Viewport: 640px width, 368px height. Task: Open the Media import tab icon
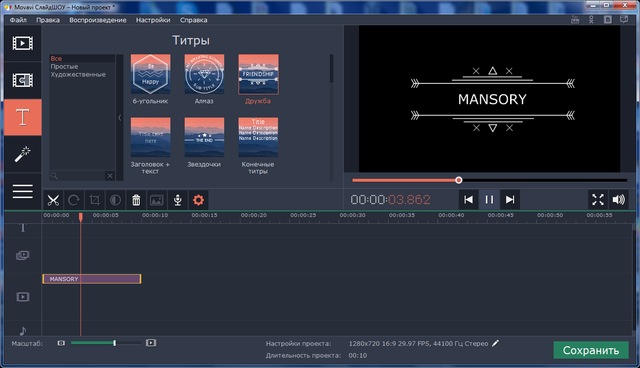tap(23, 43)
